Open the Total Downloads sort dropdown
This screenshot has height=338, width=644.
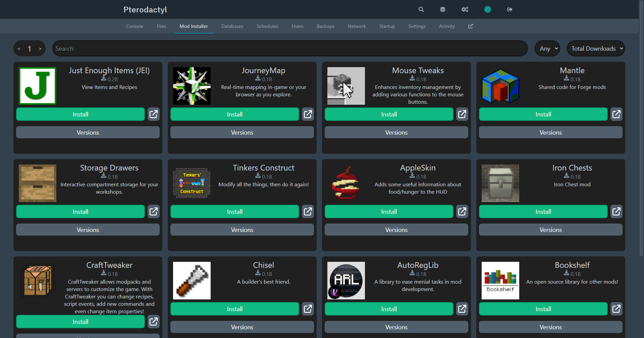point(596,48)
